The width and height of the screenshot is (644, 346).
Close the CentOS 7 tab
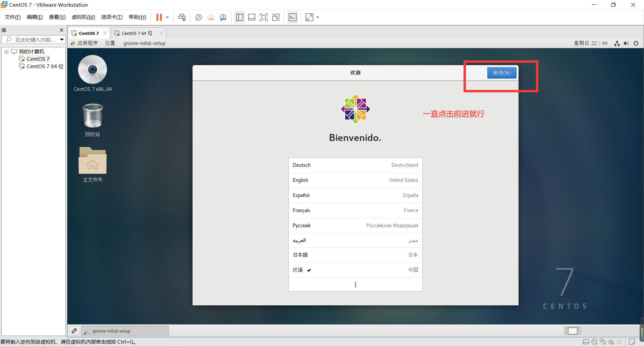pos(105,33)
